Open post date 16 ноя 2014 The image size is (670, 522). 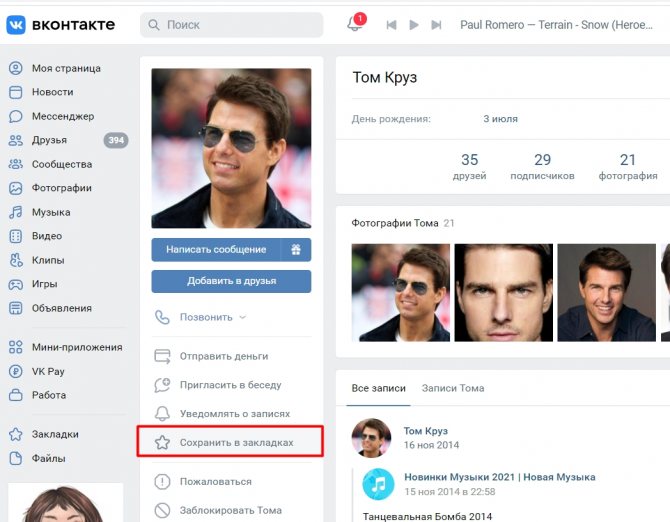(431, 445)
